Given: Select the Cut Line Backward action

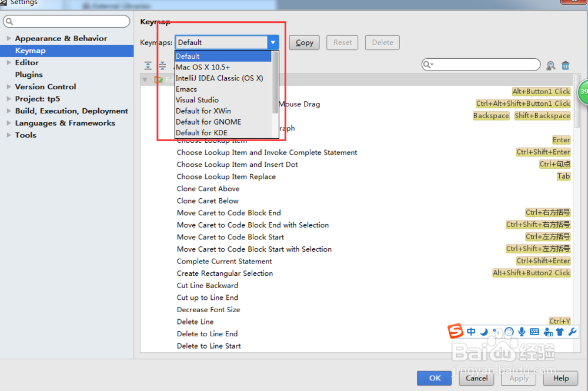Looking at the screenshot, I should 208,285.
